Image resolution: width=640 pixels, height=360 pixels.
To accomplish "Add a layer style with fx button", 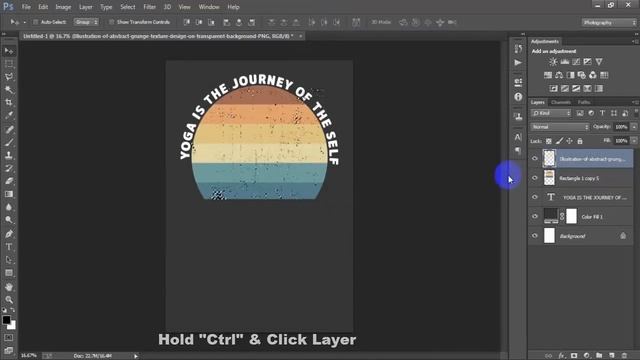I will point(562,356).
